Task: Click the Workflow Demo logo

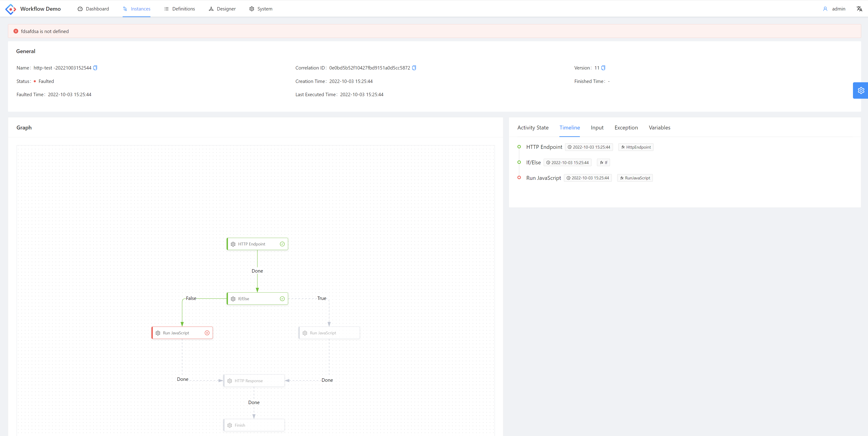Action: coord(11,9)
